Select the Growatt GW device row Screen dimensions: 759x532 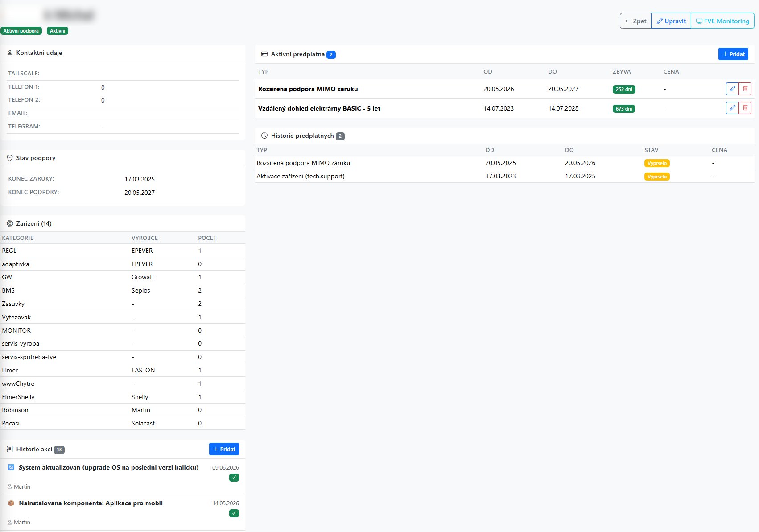(x=123, y=277)
